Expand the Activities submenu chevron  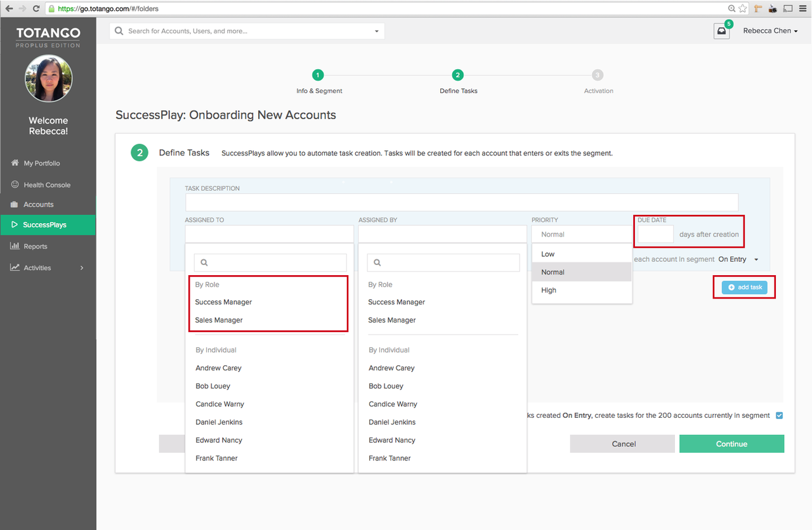[82, 268]
